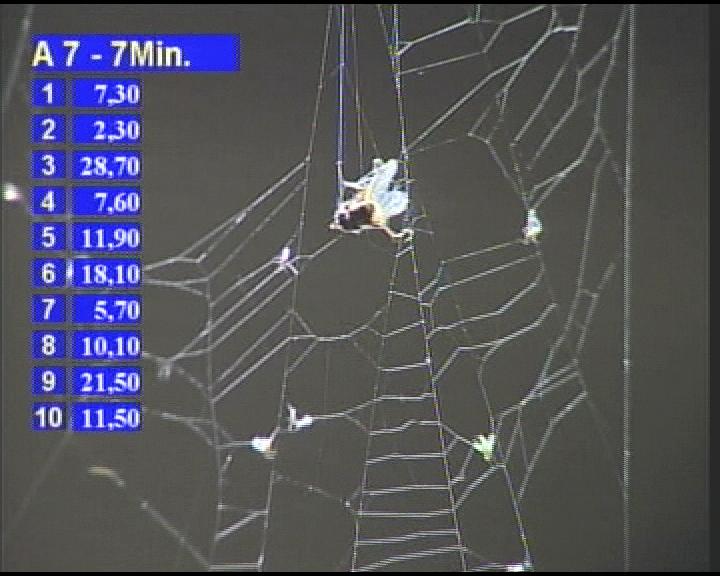Select row number 5 cell

pyautogui.click(x=48, y=237)
